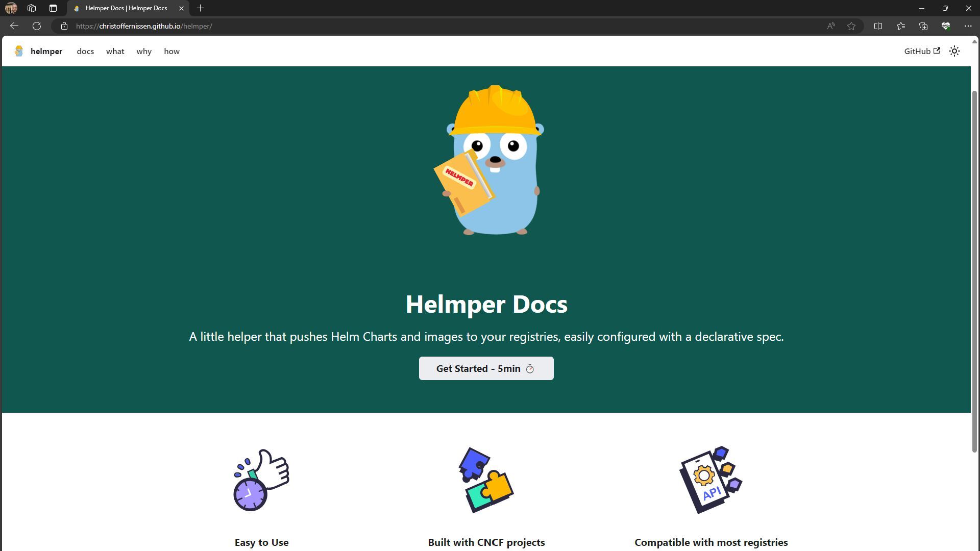Click the helmper gopher logo in navbar
The height and width of the screenshot is (551, 980).
coord(19,51)
